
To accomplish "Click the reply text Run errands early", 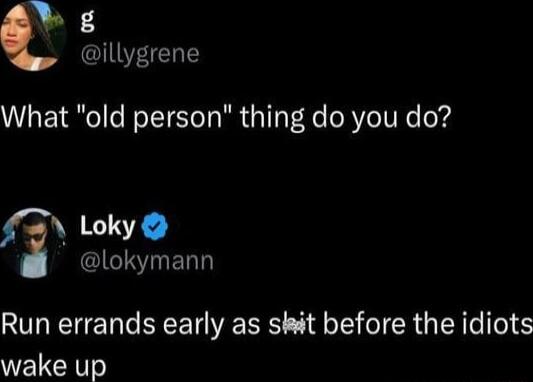I will point(113,325).
